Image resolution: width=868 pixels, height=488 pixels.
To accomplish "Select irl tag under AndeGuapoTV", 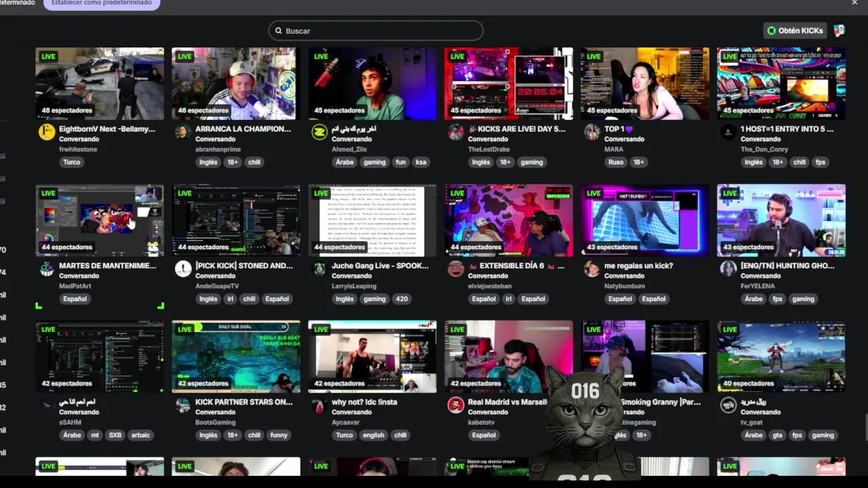I will (x=231, y=299).
